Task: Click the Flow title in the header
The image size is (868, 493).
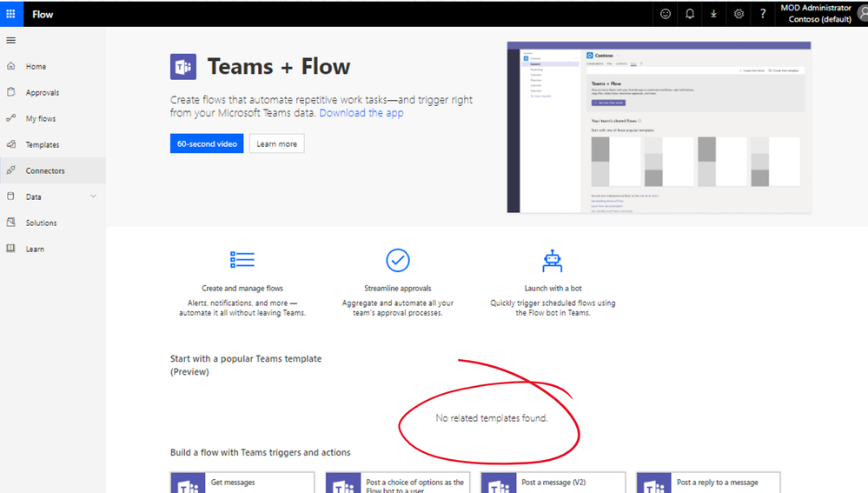Action: (43, 15)
